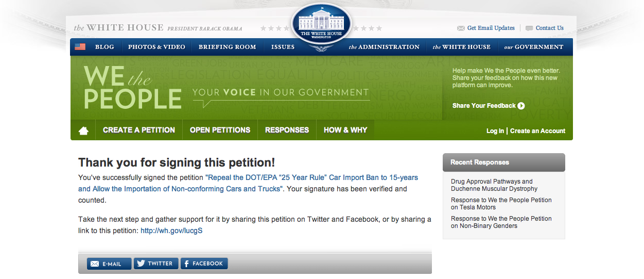
Task: Click the Log In link
Action: tap(495, 131)
